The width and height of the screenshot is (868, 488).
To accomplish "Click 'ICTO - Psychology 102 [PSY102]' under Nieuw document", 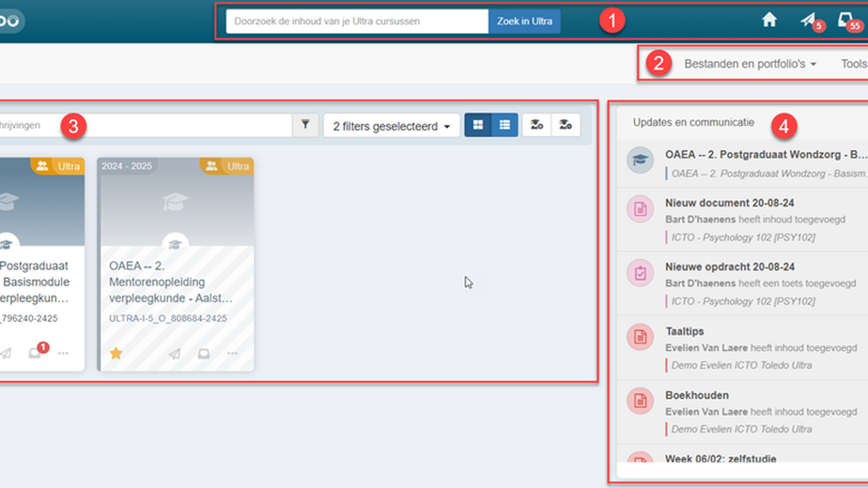I will pos(743,237).
